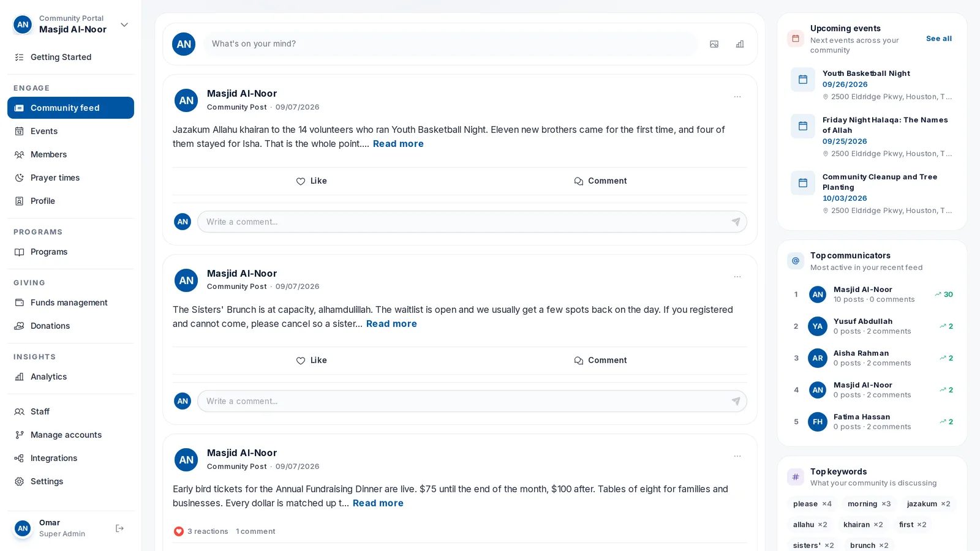Open Yusuf Abdullah in Top communicators
980x551 pixels.
point(872,326)
